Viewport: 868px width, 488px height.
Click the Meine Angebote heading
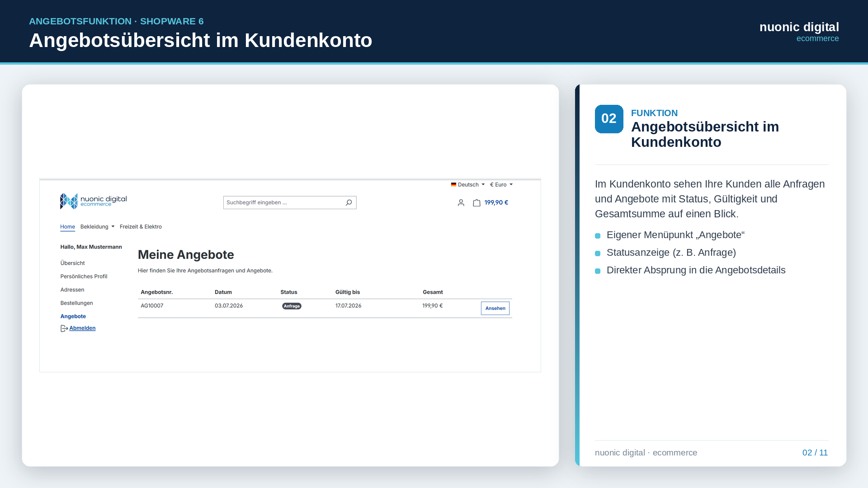(x=186, y=255)
